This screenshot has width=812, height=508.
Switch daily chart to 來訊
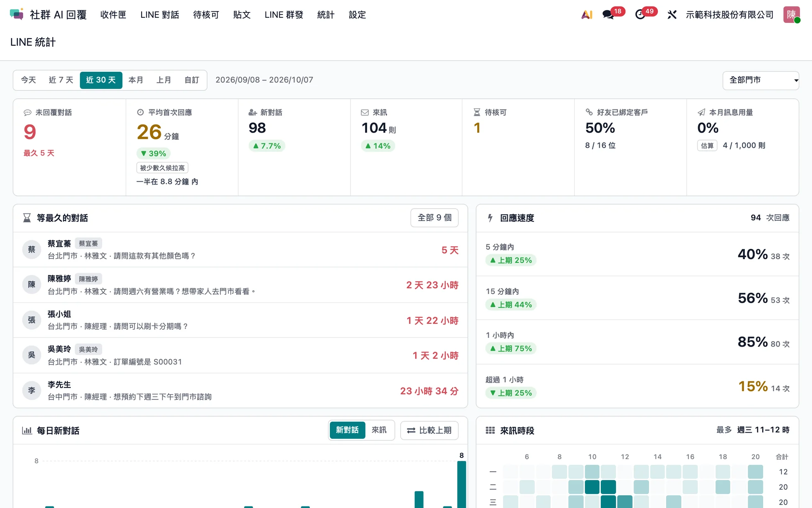pyautogui.click(x=379, y=430)
